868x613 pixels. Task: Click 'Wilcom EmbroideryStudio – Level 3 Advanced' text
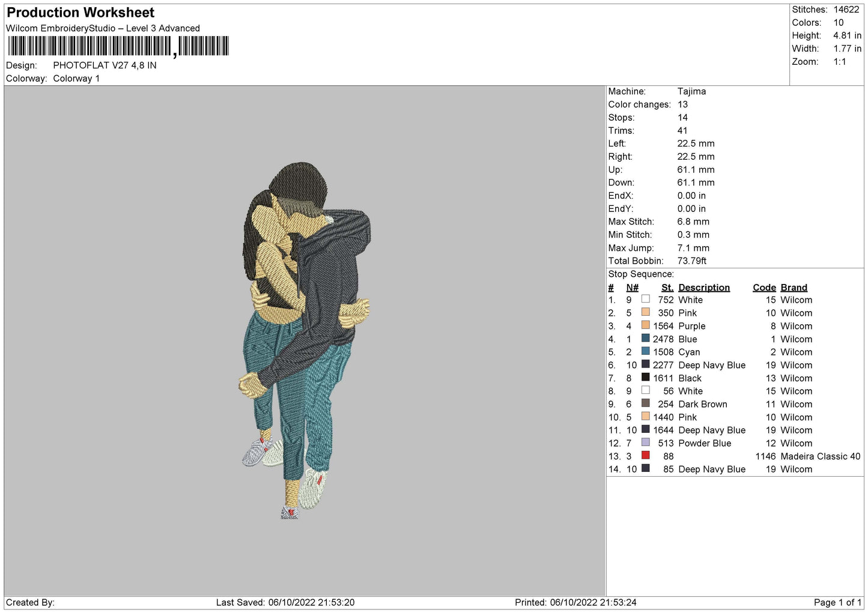coord(103,28)
